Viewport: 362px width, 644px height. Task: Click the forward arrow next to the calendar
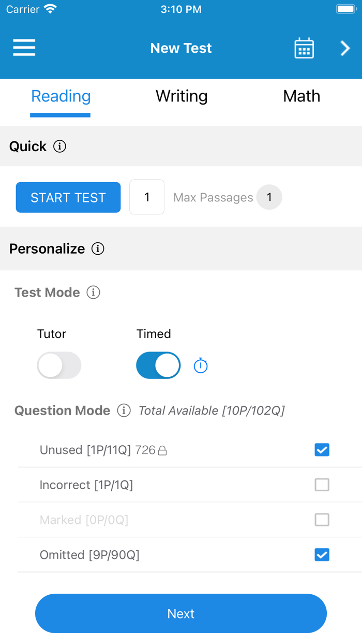pos(344,48)
